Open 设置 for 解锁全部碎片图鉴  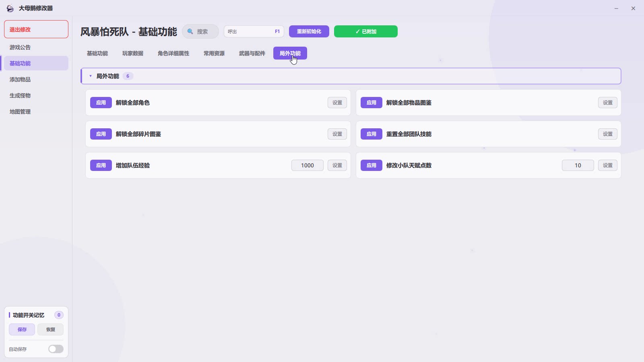click(337, 134)
